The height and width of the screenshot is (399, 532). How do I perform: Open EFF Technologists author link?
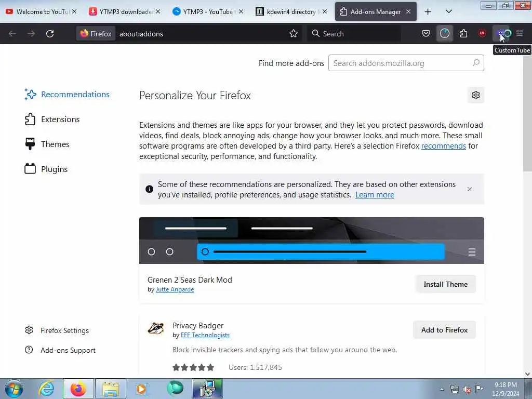coord(205,335)
